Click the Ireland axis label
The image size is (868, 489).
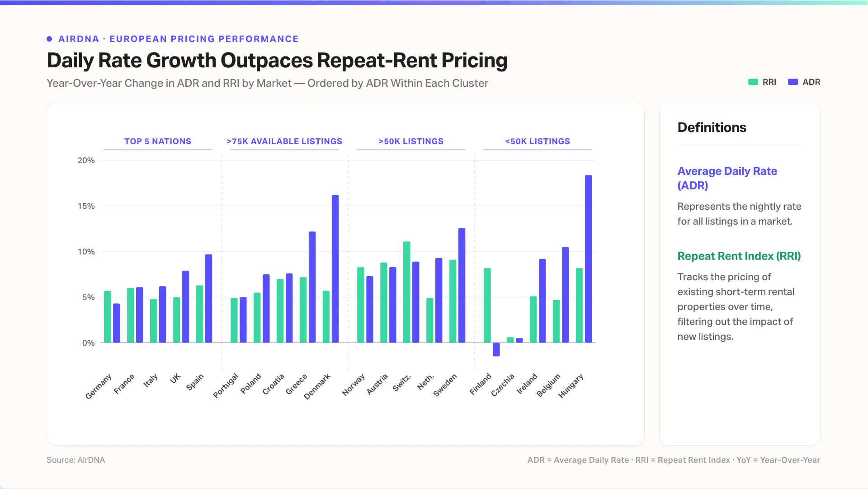coord(527,384)
